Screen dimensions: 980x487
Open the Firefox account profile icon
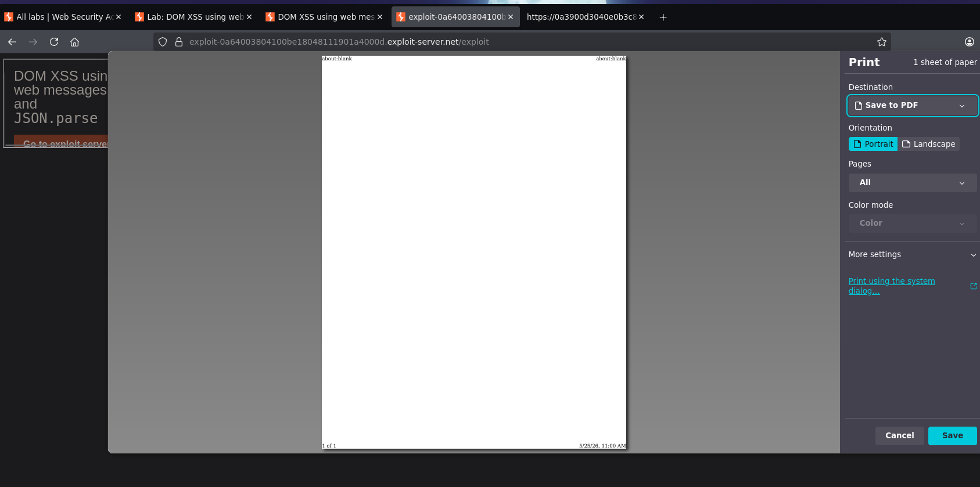click(970, 42)
